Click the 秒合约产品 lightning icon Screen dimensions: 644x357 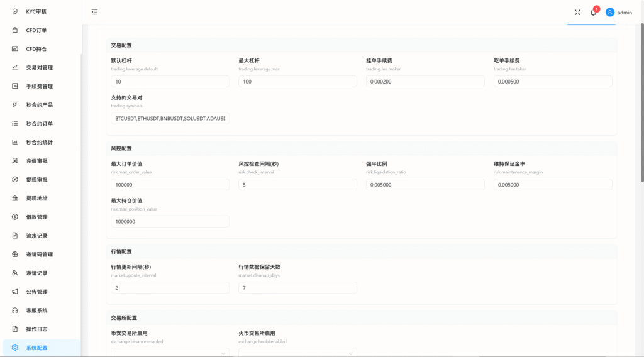(x=15, y=105)
